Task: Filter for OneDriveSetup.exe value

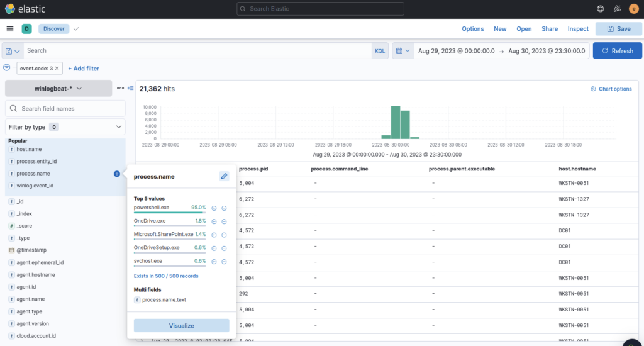Action: click(x=214, y=248)
